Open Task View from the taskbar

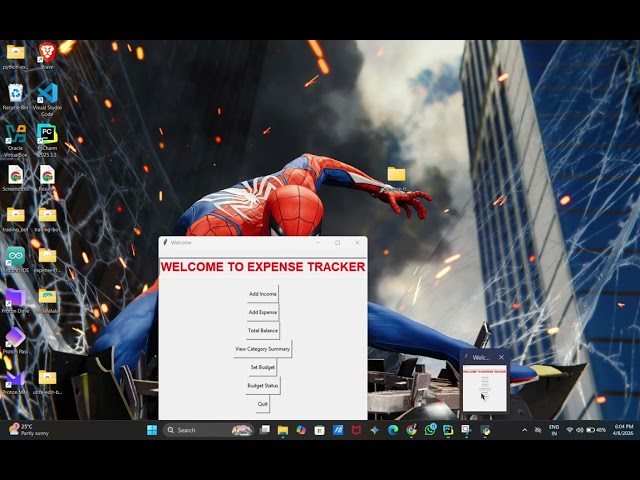[x=264, y=430]
